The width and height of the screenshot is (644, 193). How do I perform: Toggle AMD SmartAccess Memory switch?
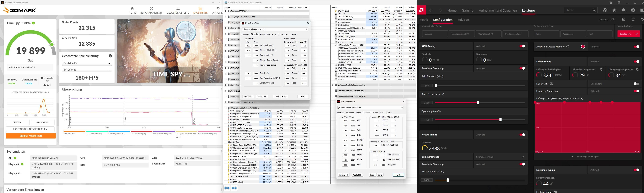636,47
